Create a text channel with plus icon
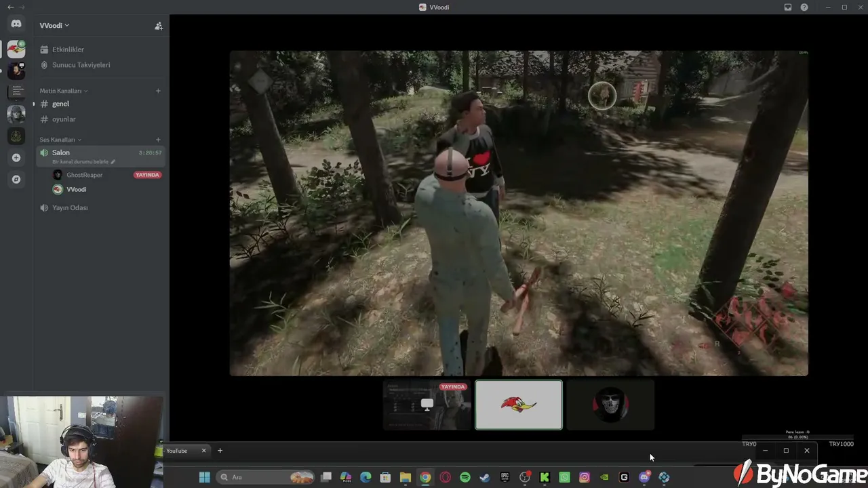This screenshot has height=488, width=868. pyautogui.click(x=158, y=91)
